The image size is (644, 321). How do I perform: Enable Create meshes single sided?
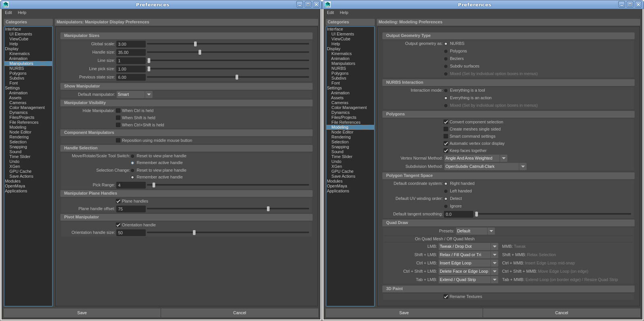pyautogui.click(x=446, y=129)
